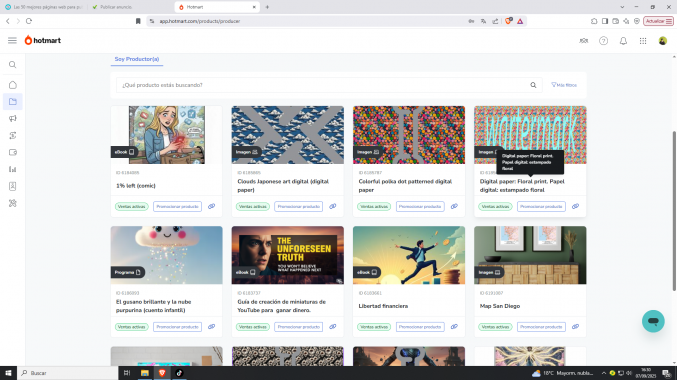
Task: Switch to Las 50 mejores páginas web tab
Action: [x=43, y=7]
